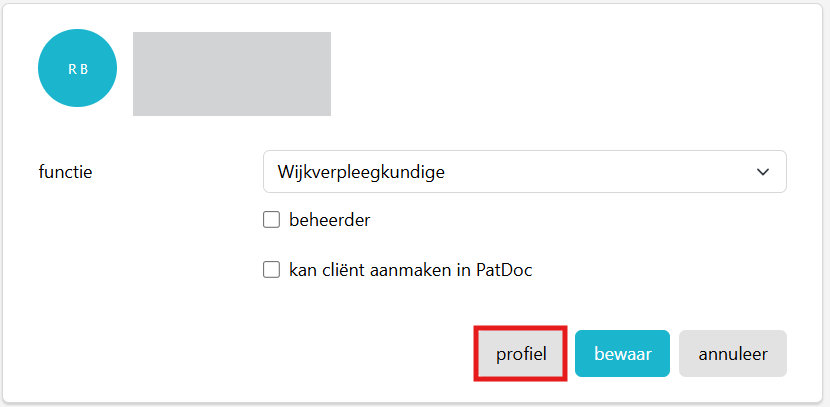This screenshot has width=830, height=407.
Task: Cancel the dialog using annuleer
Action: (733, 354)
